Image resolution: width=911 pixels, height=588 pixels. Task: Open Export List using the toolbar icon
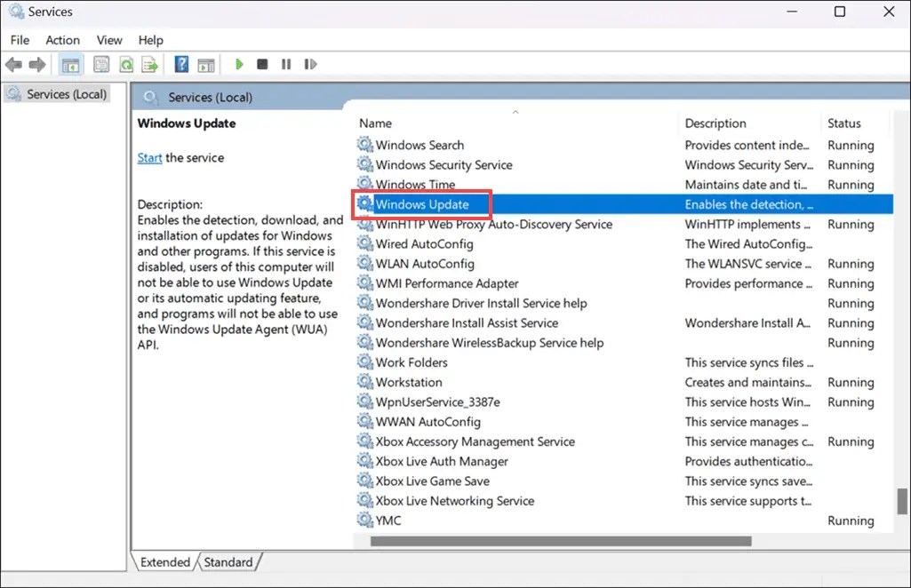click(150, 64)
